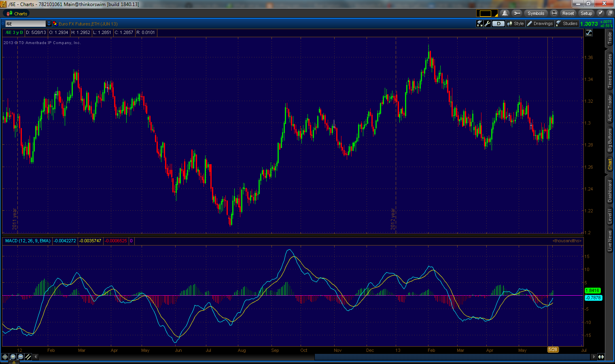
Task: Click the MACD value -0.0042272
Action: pyautogui.click(x=65, y=241)
